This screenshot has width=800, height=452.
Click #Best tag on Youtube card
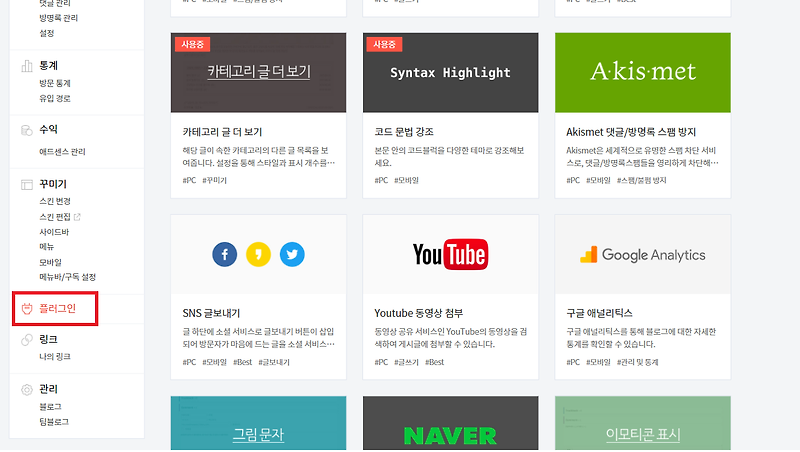[x=435, y=362]
